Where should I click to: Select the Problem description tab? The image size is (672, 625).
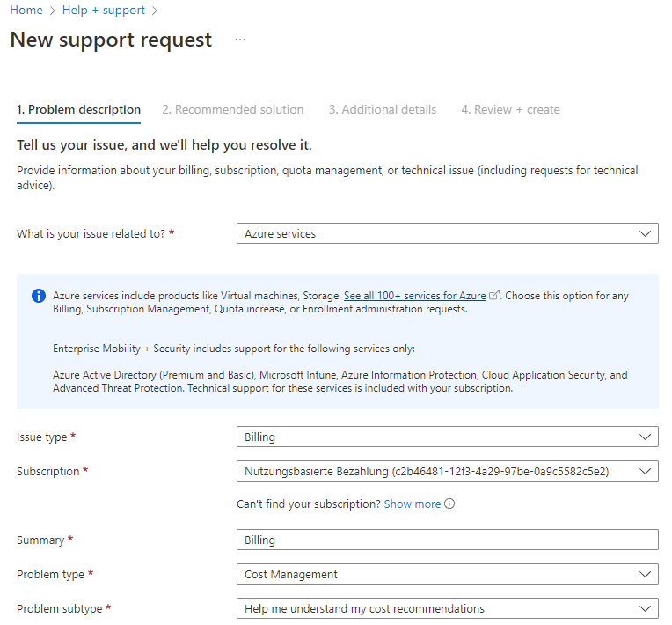[x=78, y=110]
